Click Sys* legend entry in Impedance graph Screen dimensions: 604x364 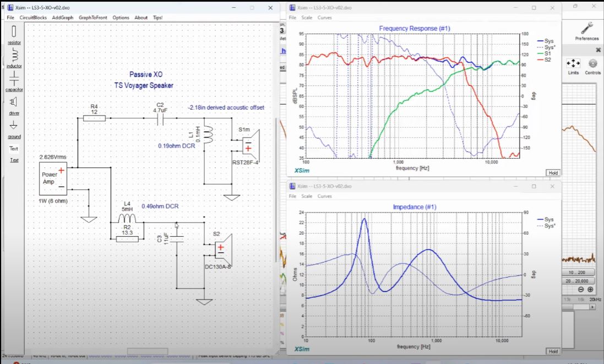(x=546, y=226)
